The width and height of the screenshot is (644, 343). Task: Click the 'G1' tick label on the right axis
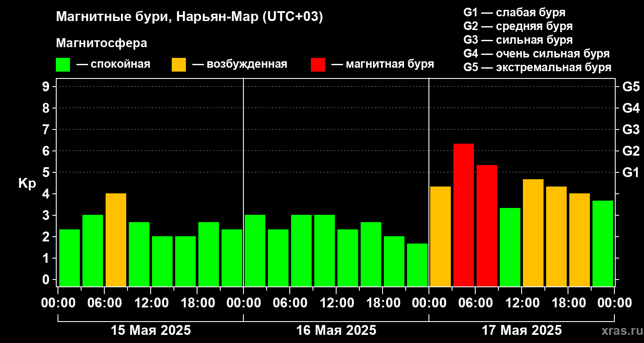pos(631,172)
